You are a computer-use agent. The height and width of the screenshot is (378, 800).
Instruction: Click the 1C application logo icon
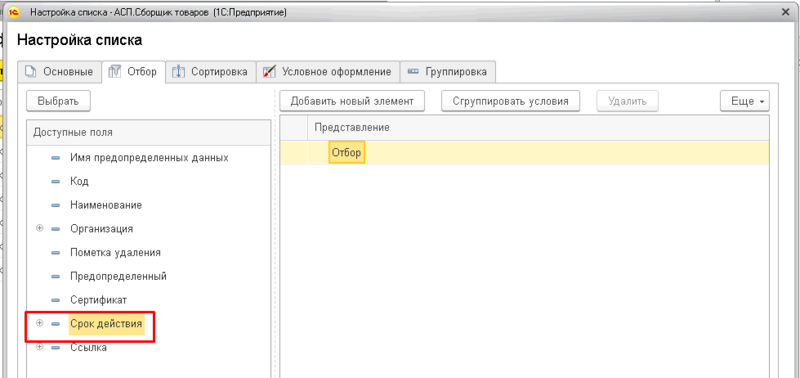point(14,13)
